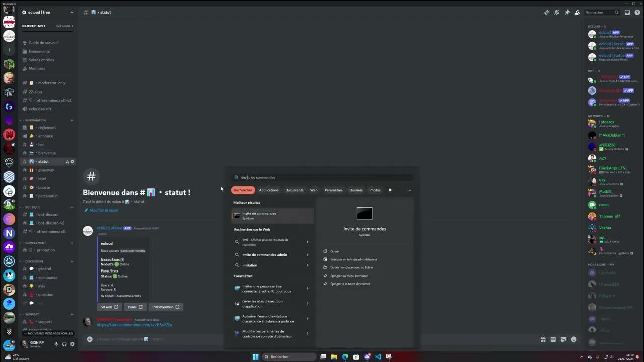Open search options three-dots menu
Image resolution: width=644 pixels, height=362 pixels.
(x=409, y=190)
